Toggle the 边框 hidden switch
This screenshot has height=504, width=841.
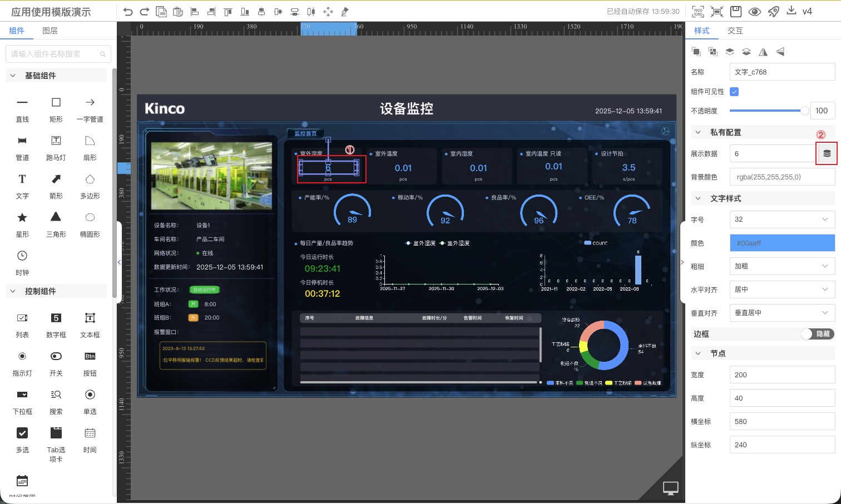coord(818,334)
